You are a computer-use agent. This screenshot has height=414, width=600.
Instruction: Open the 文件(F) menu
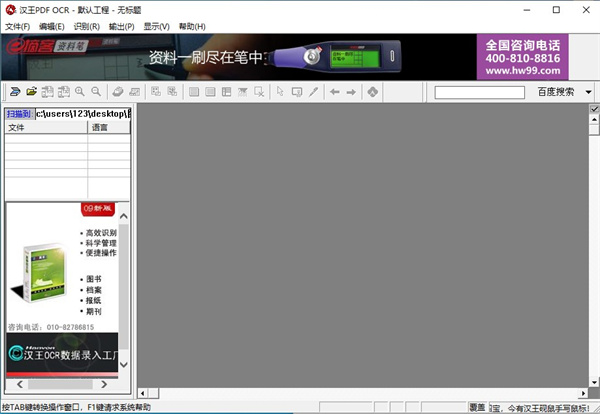click(x=17, y=26)
